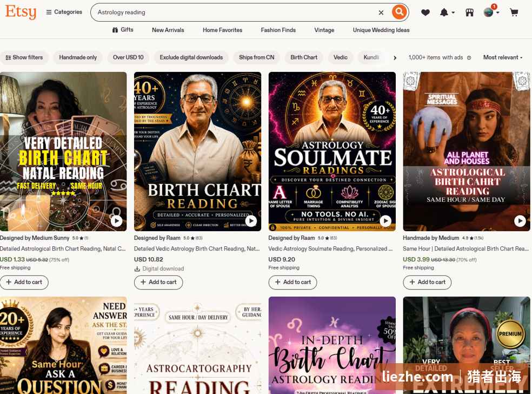Select Kundli filter chip
Screen dimensions: 532x394
point(371,57)
